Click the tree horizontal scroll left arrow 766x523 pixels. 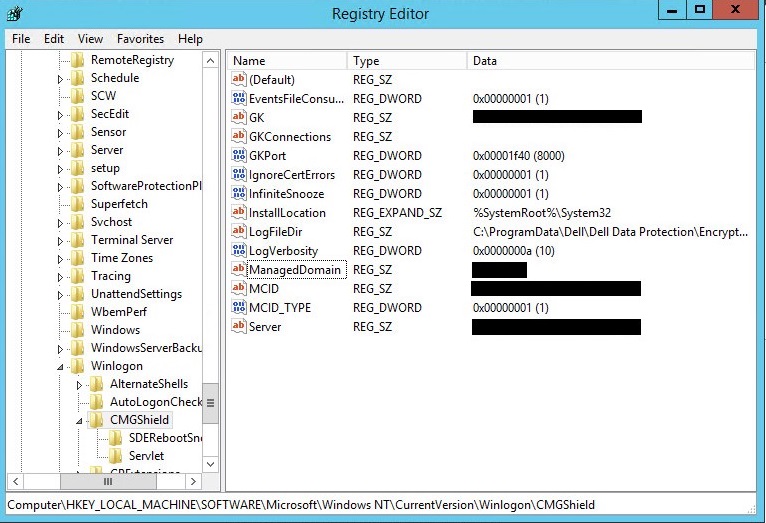[x=16, y=481]
